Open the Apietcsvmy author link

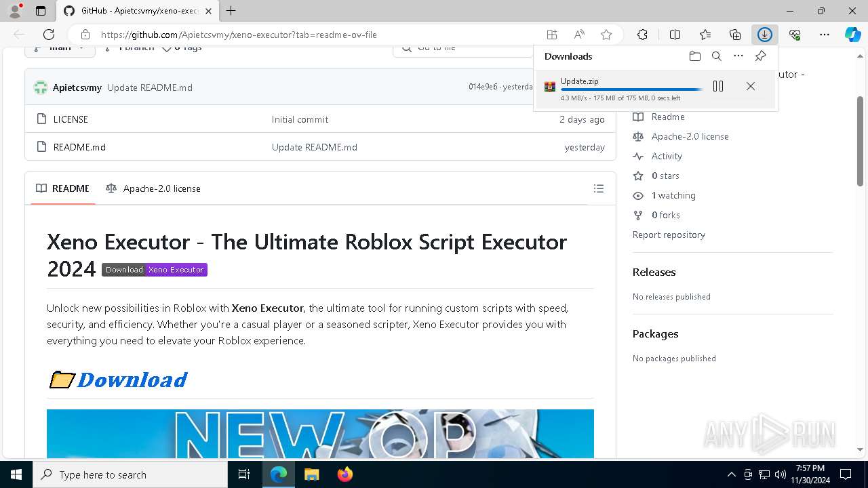tap(77, 87)
